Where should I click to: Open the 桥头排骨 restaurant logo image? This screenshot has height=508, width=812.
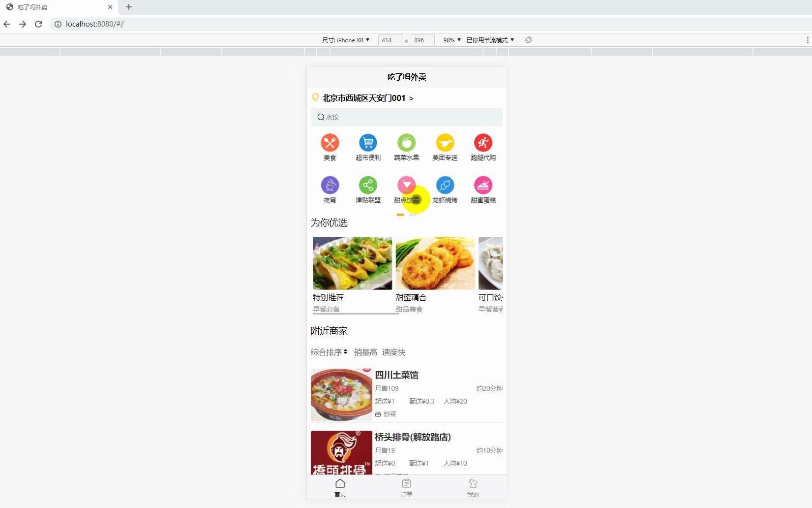point(341,452)
